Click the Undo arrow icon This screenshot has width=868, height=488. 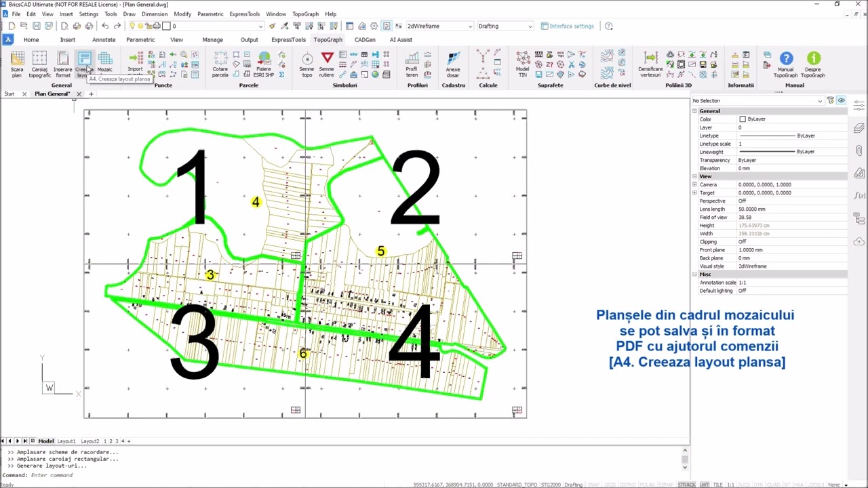point(105,26)
